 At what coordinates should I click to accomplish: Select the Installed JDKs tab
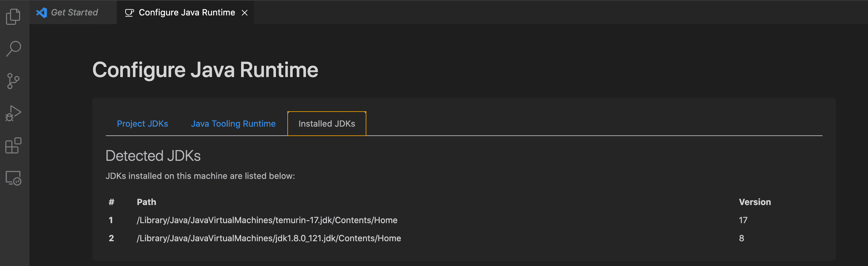coord(327,124)
